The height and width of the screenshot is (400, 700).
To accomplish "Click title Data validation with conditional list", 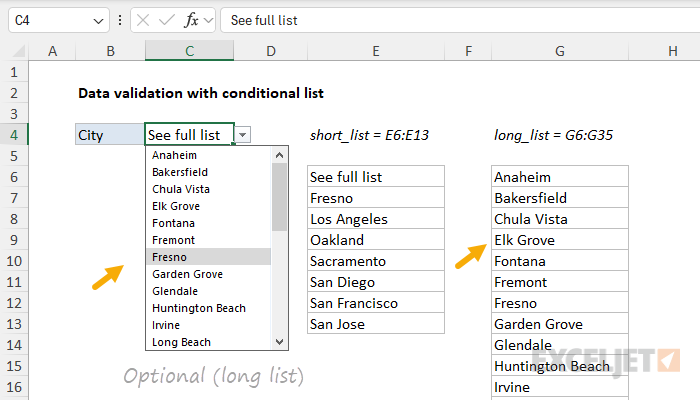I will pos(201,93).
